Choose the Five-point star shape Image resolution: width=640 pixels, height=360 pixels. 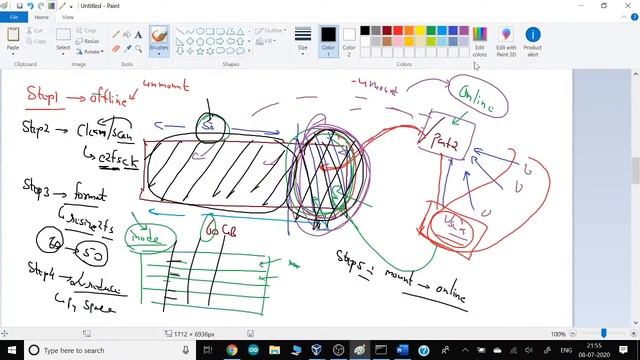tap(200, 51)
